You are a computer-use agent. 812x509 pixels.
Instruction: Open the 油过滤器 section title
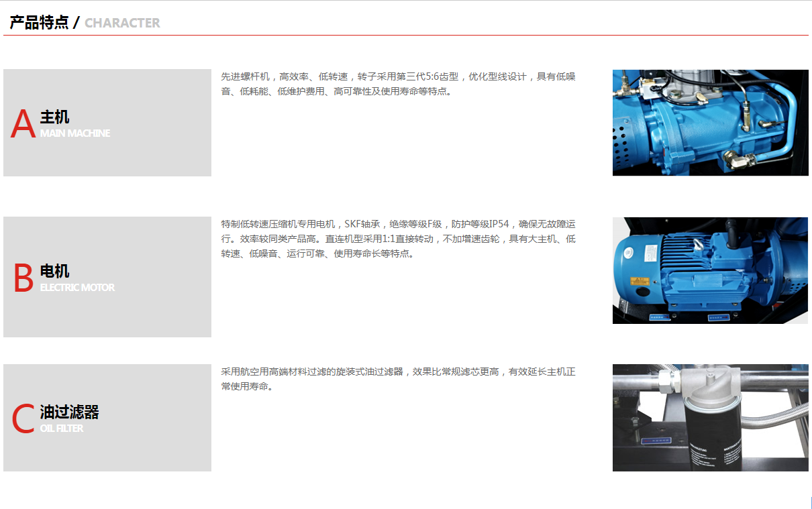tap(69, 412)
